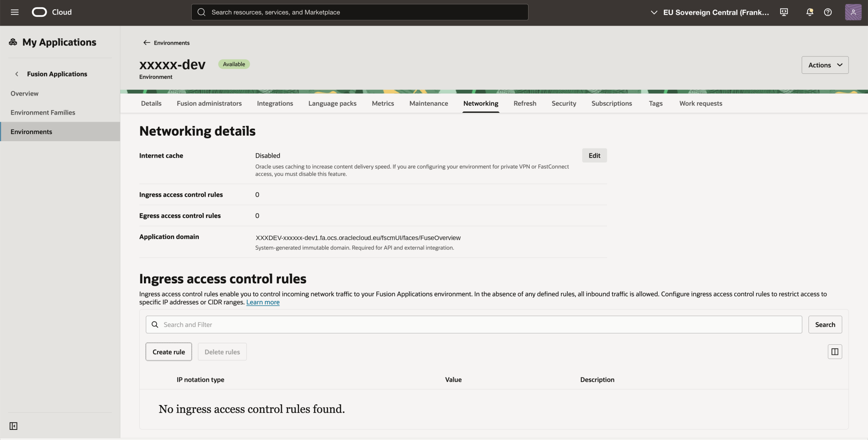This screenshot has height=440, width=868.
Task: Select the Integrations tab
Action: [275, 103]
